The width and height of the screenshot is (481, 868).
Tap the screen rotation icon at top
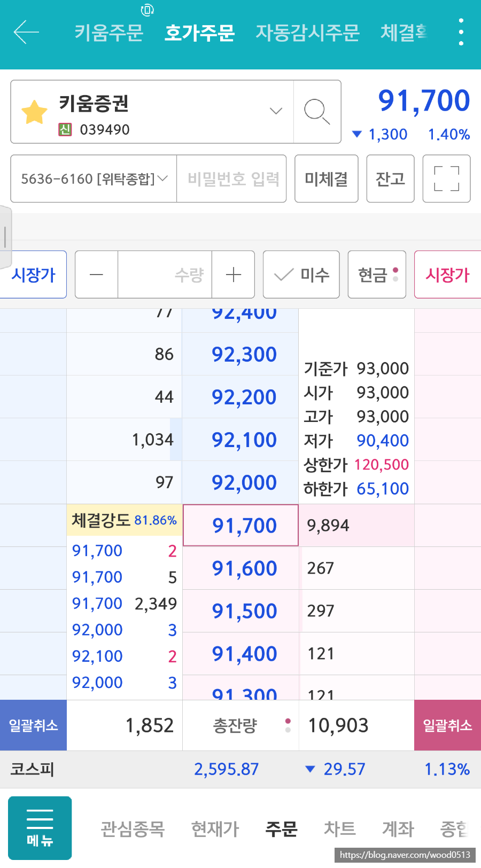point(147,10)
